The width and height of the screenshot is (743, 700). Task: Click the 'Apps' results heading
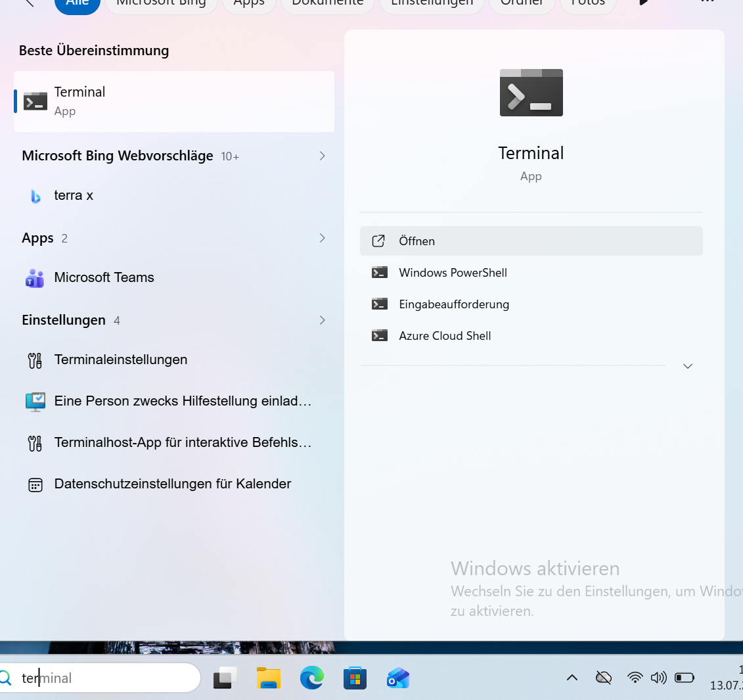coord(37,238)
